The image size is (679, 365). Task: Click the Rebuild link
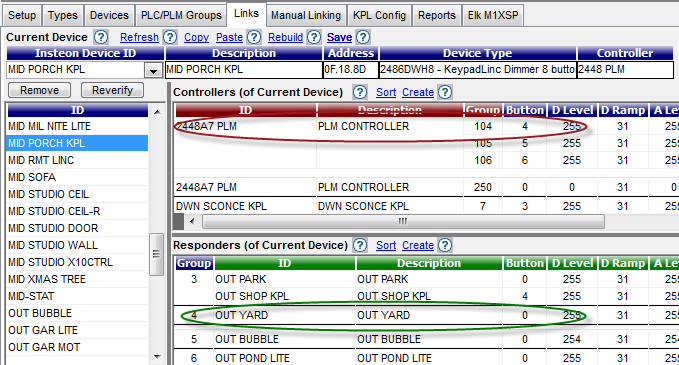pos(285,37)
